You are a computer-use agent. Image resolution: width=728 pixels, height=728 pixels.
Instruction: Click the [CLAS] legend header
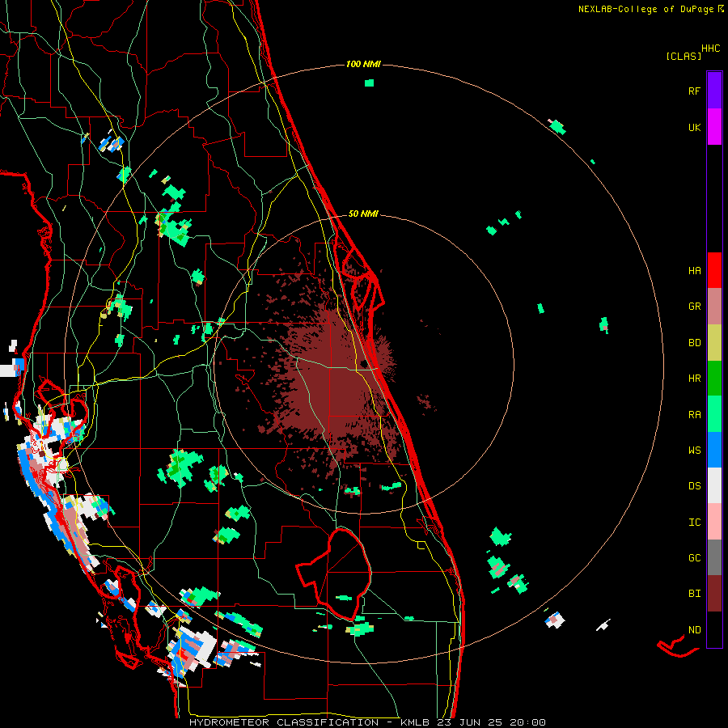pyautogui.click(x=684, y=56)
